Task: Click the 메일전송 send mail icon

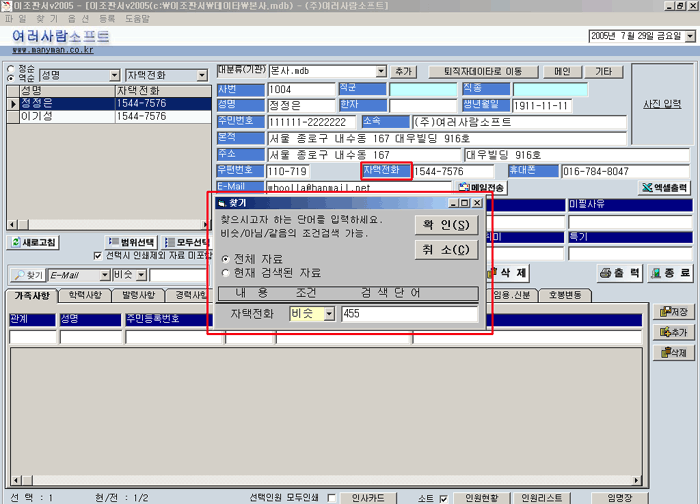Action: coord(481,187)
